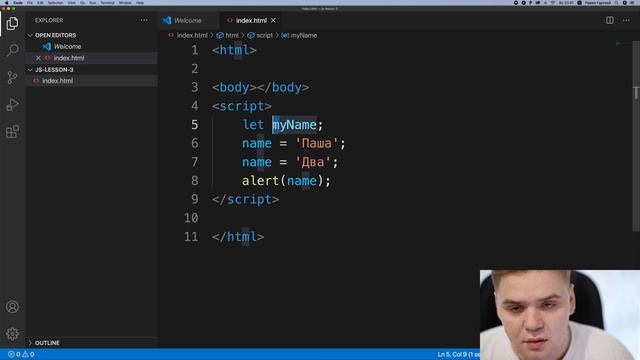The width and height of the screenshot is (640, 360).
Task: Click html in the breadcrumb
Action: point(231,36)
